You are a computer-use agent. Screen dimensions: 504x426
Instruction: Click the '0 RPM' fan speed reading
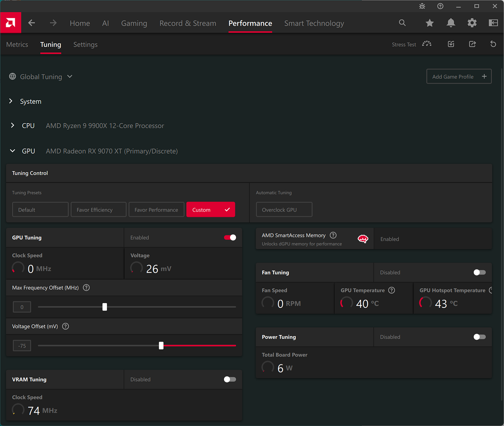[289, 303]
